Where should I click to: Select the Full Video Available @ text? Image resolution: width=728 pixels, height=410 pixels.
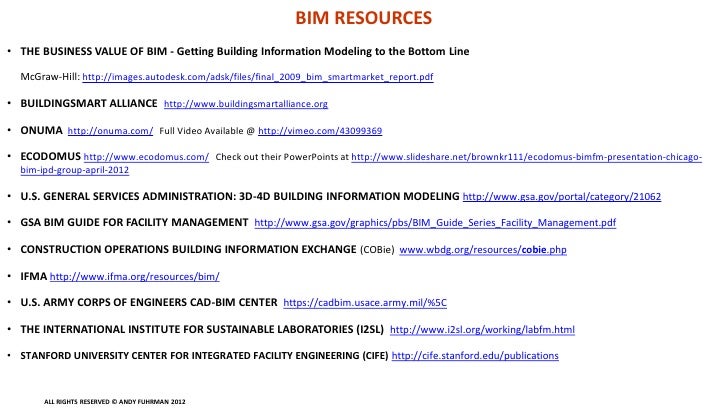point(207,131)
